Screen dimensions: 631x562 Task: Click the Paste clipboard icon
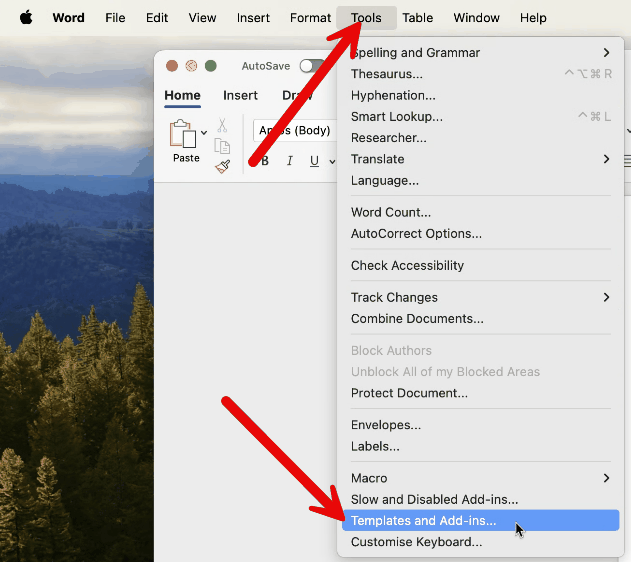tap(183, 134)
